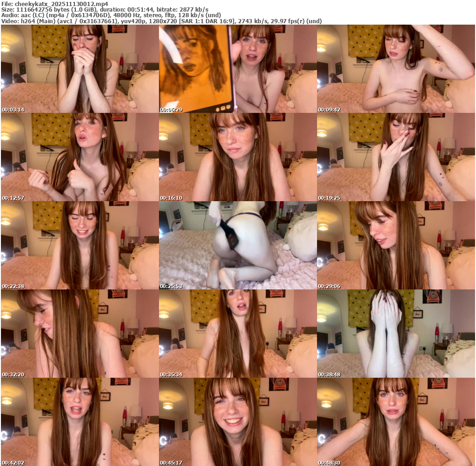Select the 00:16:10 thumbnail
Image resolution: width=476 pixels, height=466 pixels.
pyautogui.click(x=238, y=157)
